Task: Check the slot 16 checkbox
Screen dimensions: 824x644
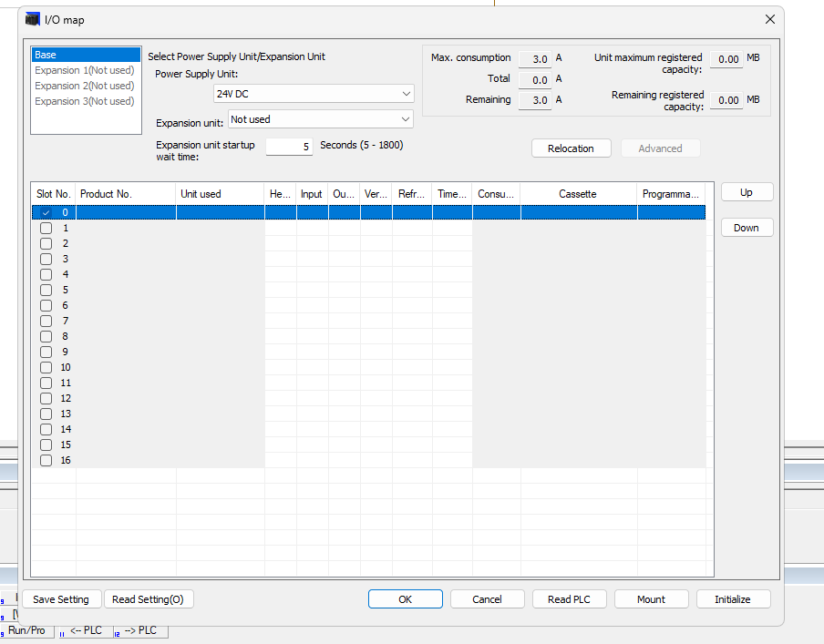Action: click(x=46, y=461)
